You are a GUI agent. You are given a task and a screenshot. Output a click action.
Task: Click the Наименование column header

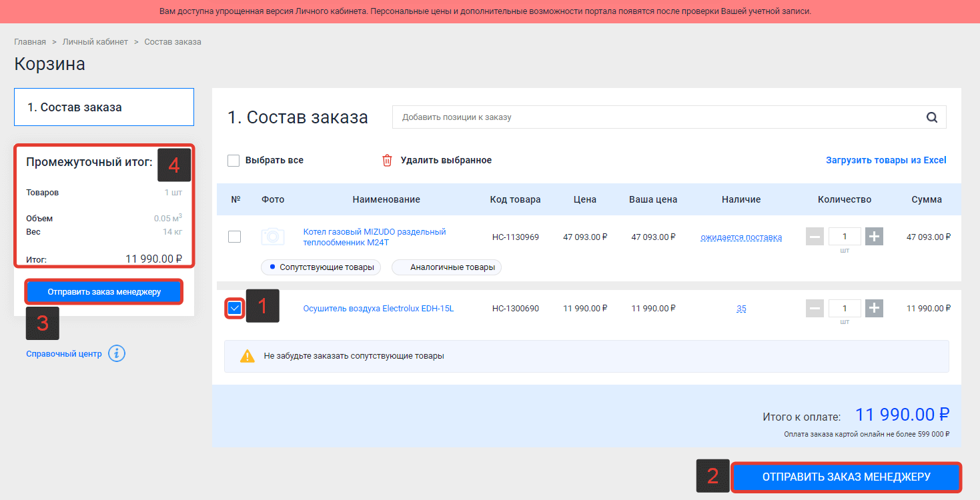click(386, 199)
